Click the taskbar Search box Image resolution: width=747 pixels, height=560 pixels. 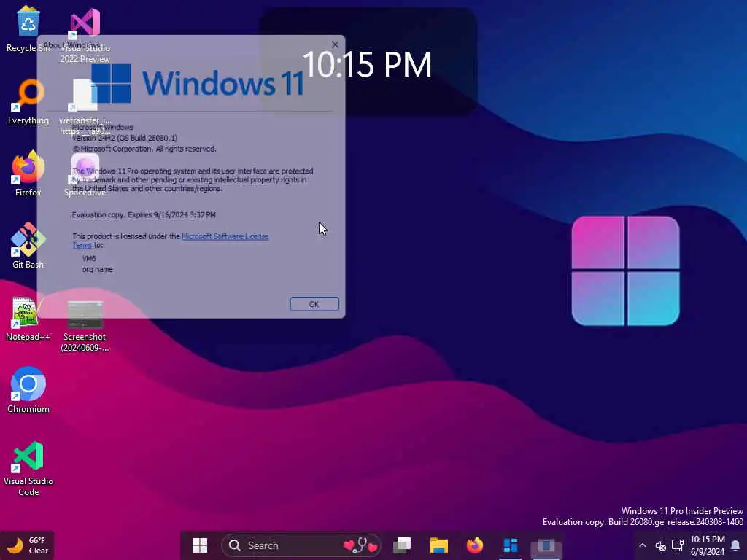301,545
